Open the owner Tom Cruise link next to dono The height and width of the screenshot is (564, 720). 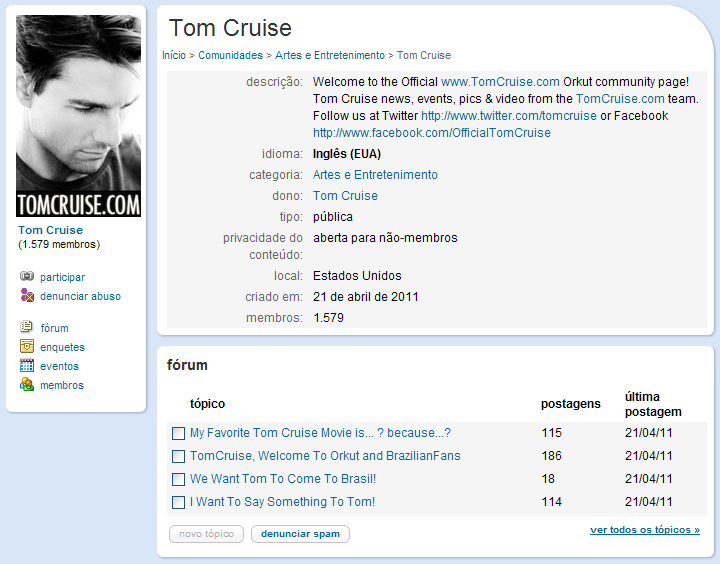point(345,196)
